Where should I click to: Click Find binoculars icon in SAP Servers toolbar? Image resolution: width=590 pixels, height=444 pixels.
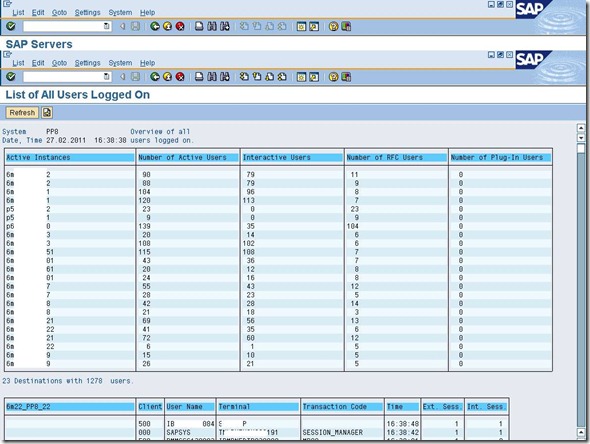212,26
